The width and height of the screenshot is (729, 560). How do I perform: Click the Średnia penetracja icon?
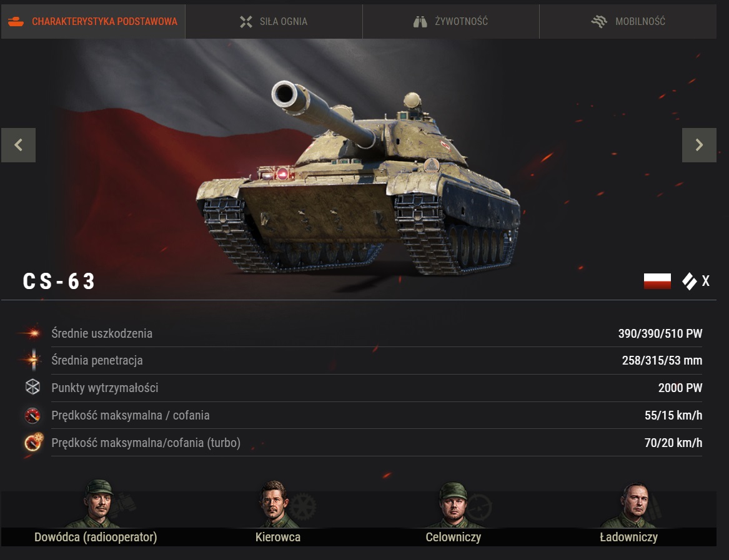click(x=33, y=360)
